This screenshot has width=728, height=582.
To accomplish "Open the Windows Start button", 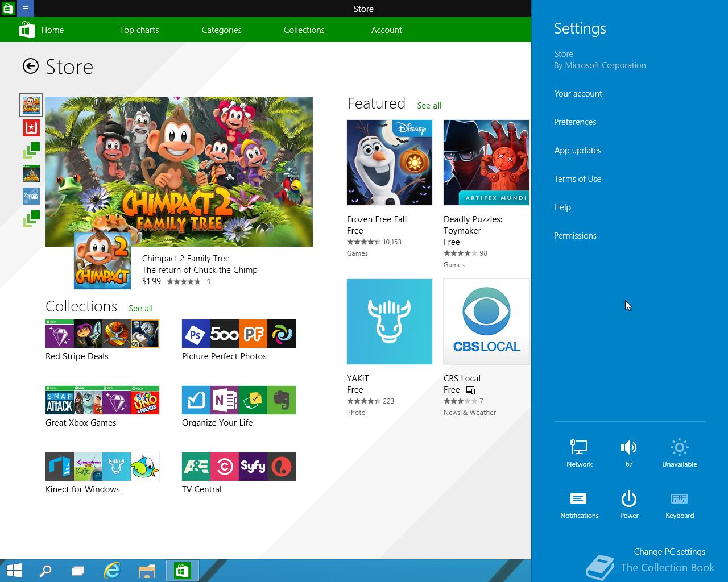I will pos(14,571).
